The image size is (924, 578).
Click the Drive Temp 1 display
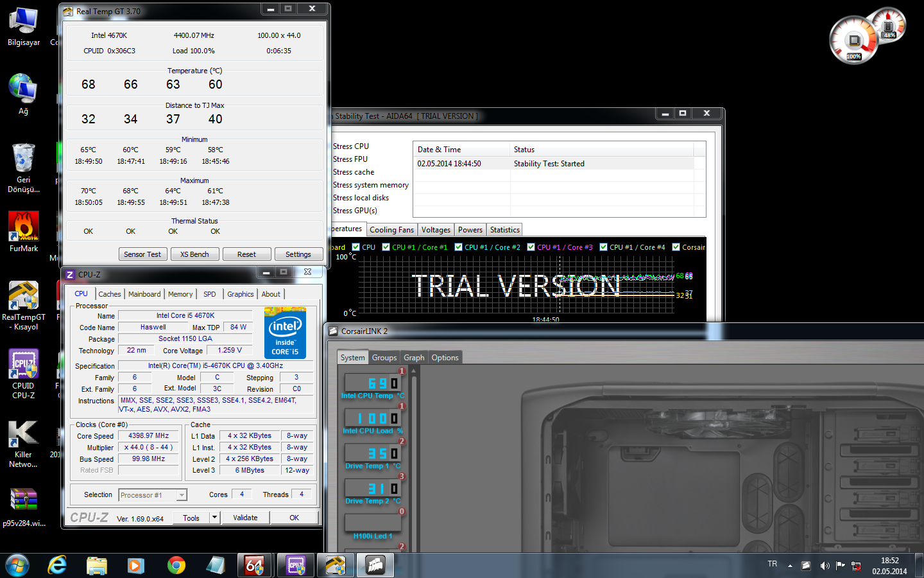(x=373, y=454)
